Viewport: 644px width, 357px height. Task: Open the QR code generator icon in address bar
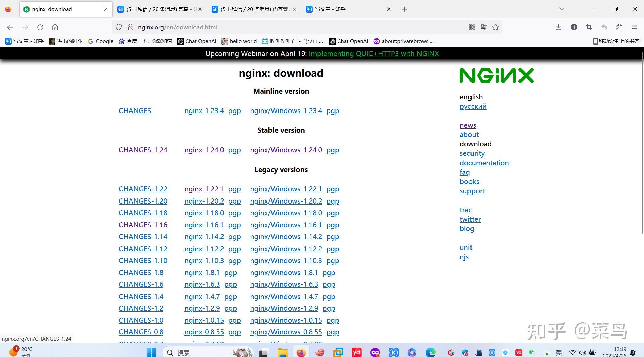tap(472, 27)
